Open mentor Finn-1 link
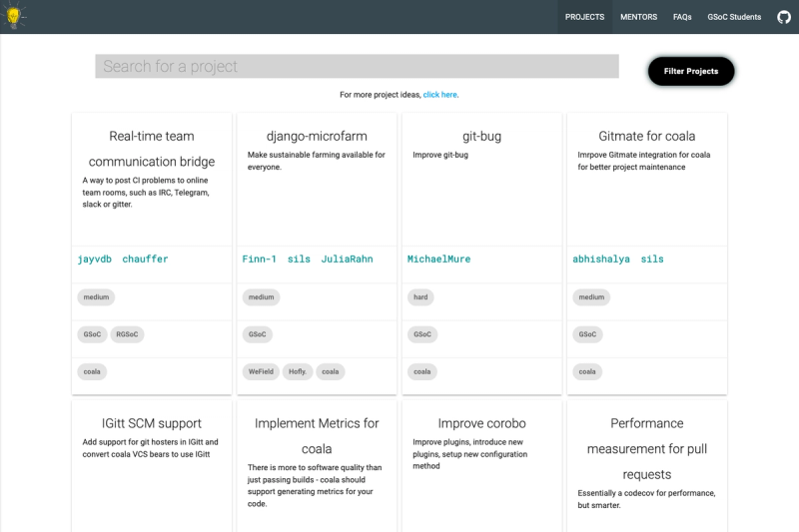The image size is (799, 532). coord(259,260)
